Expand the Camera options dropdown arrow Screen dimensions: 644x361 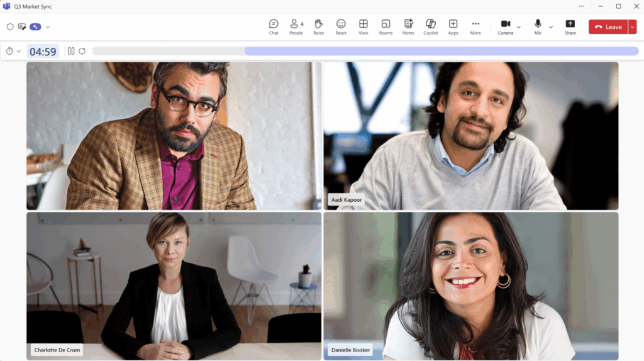[519, 27]
